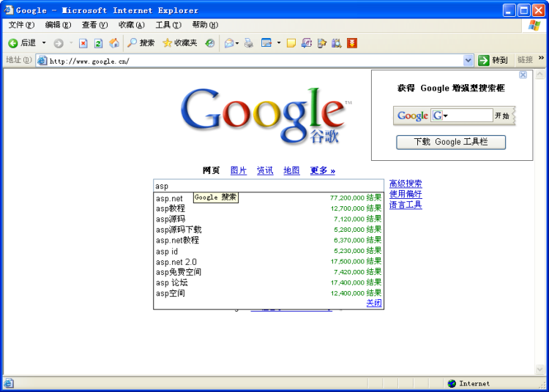
Task: Open the 高级搜索 link
Action: pyautogui.click(x=406, y=184)
